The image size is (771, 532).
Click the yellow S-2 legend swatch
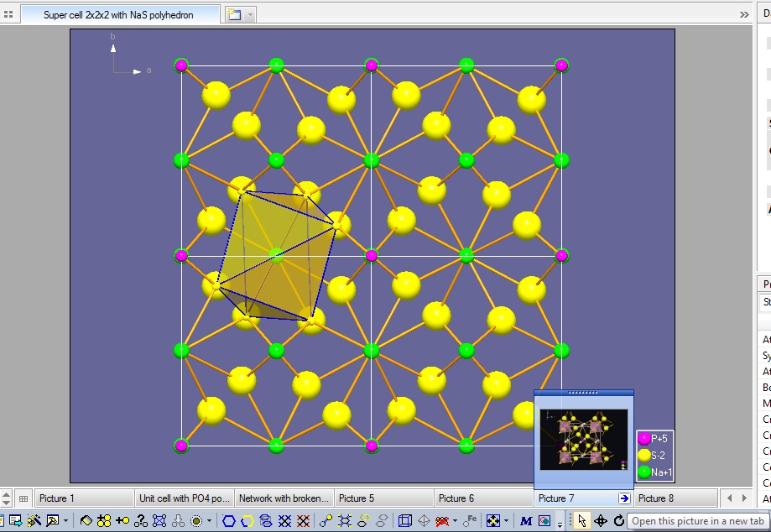click(644, 456)
